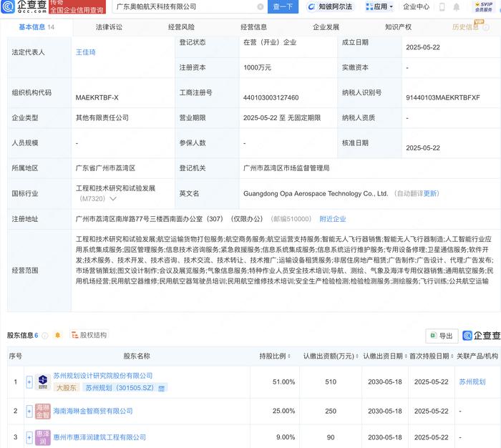Viewport: 501px width, 448px height.
Task: Open the 应用 dropdown menu
Action: pos(379,6)
